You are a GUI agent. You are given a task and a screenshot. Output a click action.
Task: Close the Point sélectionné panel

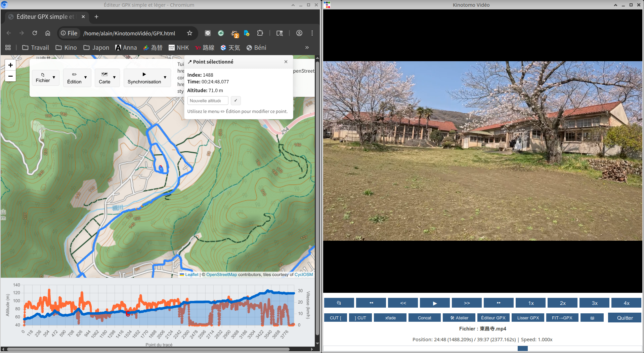286,62
